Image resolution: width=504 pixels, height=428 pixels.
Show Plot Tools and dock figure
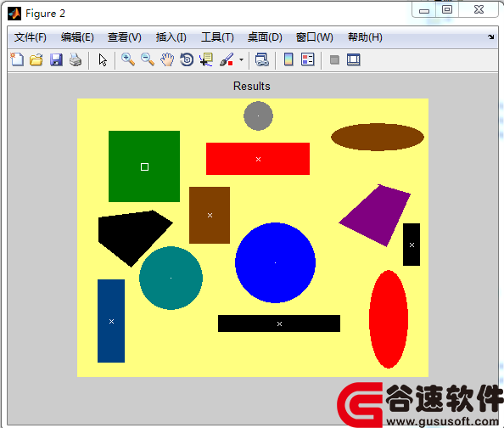(354, 59)
